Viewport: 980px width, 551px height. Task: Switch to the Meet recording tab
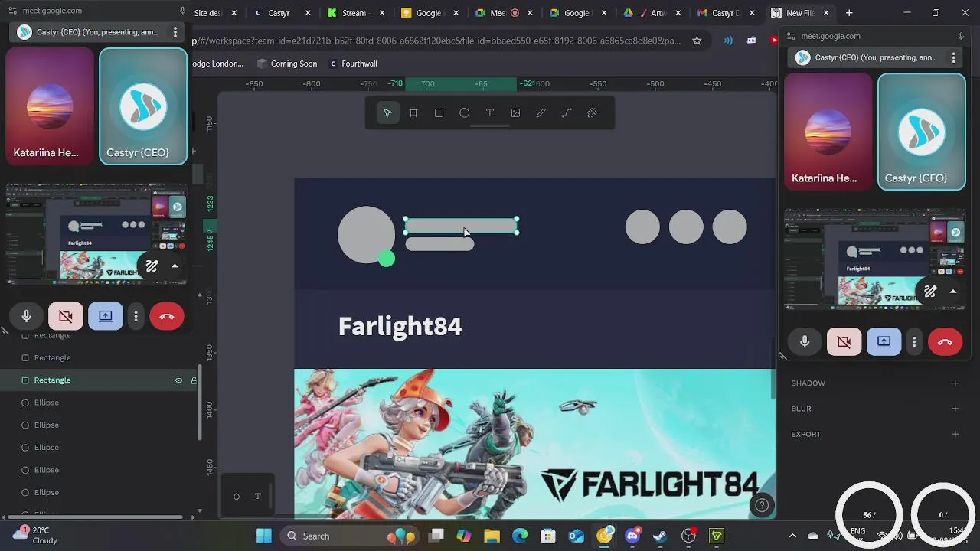coord(504,13)
